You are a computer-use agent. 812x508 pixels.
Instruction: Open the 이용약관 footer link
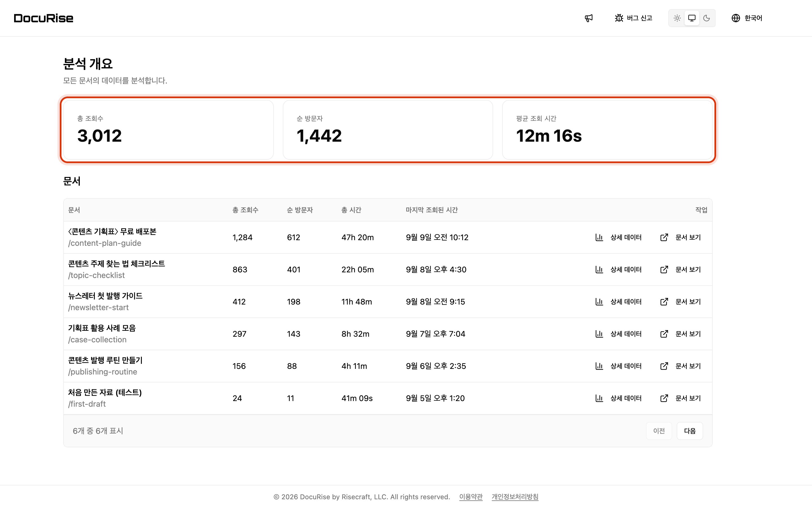pyautogui.click(x=471, y=497)
